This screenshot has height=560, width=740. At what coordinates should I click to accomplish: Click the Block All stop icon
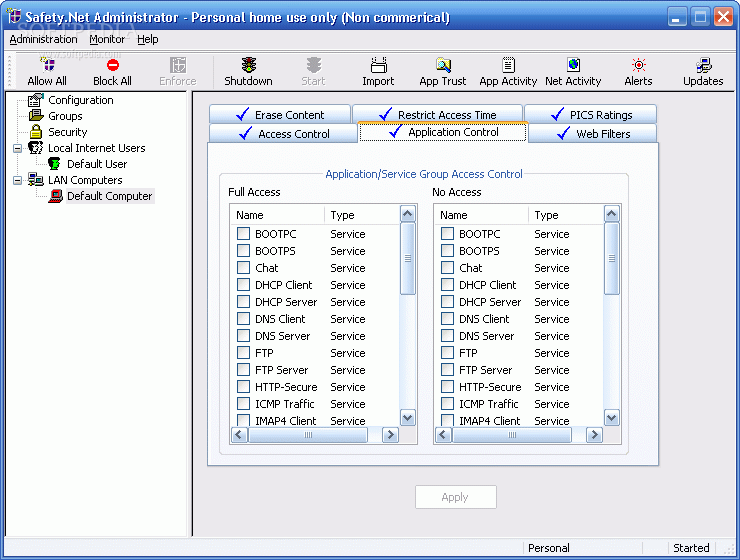[112, 65]
